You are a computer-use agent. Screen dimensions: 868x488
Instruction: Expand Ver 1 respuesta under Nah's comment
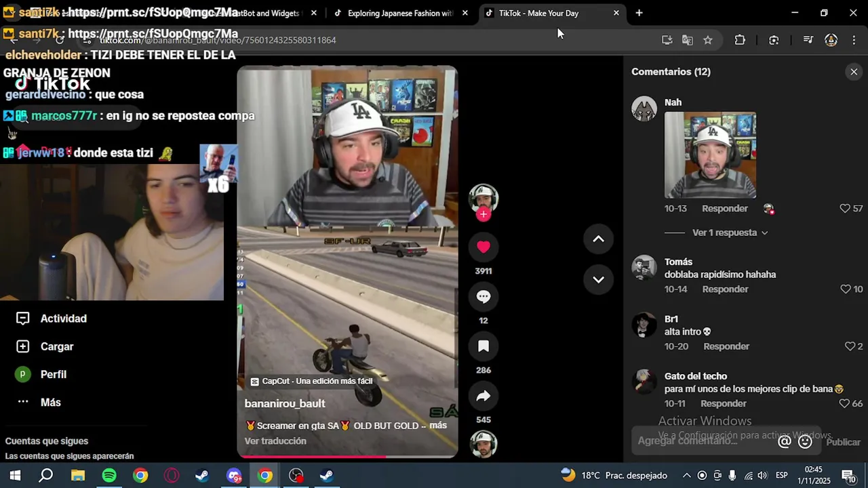730,232
